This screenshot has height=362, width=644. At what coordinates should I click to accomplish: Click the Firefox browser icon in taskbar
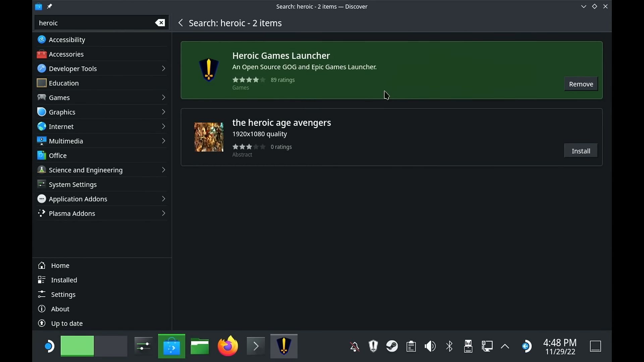(x=227, y=346)
